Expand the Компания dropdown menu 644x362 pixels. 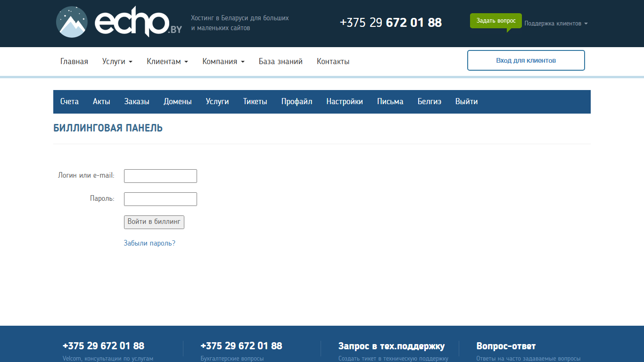[223, 61]
